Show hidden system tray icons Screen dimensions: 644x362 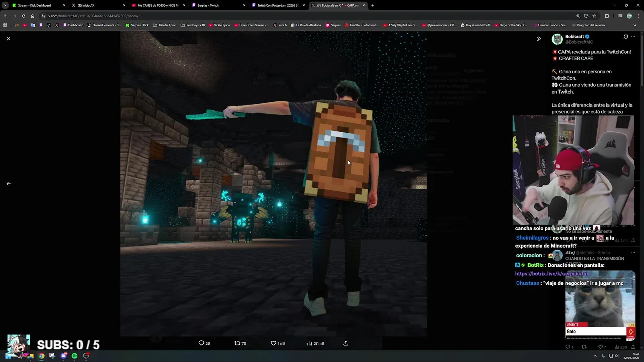point(595,356)
